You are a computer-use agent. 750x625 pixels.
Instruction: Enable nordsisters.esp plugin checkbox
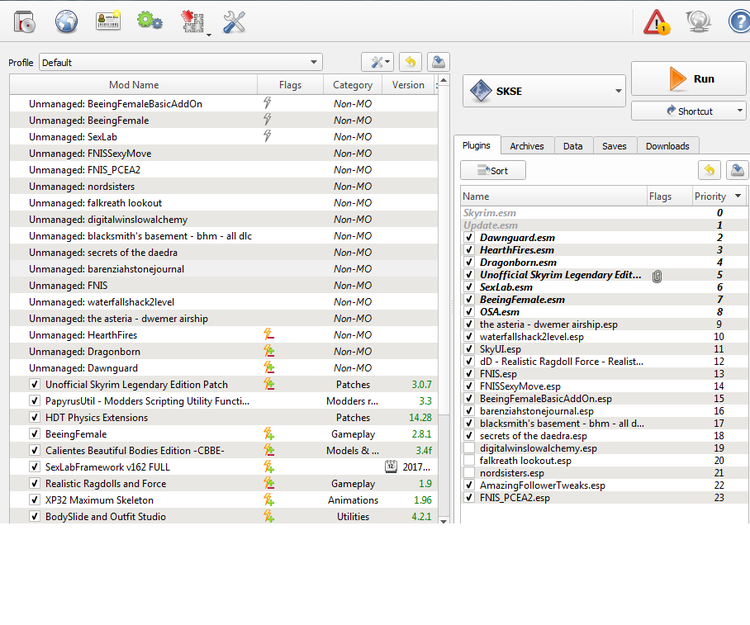tap(469, 473)
